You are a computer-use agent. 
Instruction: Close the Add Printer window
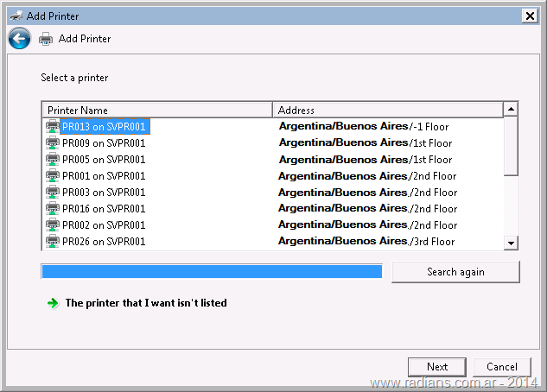click(529, 16)
